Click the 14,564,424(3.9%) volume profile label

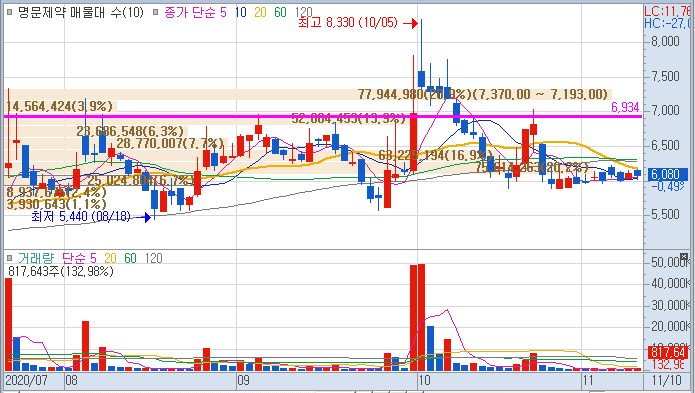point(59,106)
